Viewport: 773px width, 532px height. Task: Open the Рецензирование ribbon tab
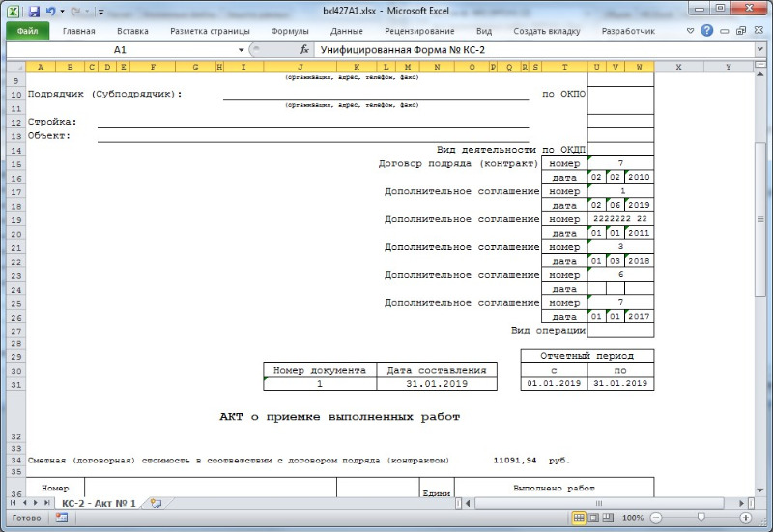point(419,31)
